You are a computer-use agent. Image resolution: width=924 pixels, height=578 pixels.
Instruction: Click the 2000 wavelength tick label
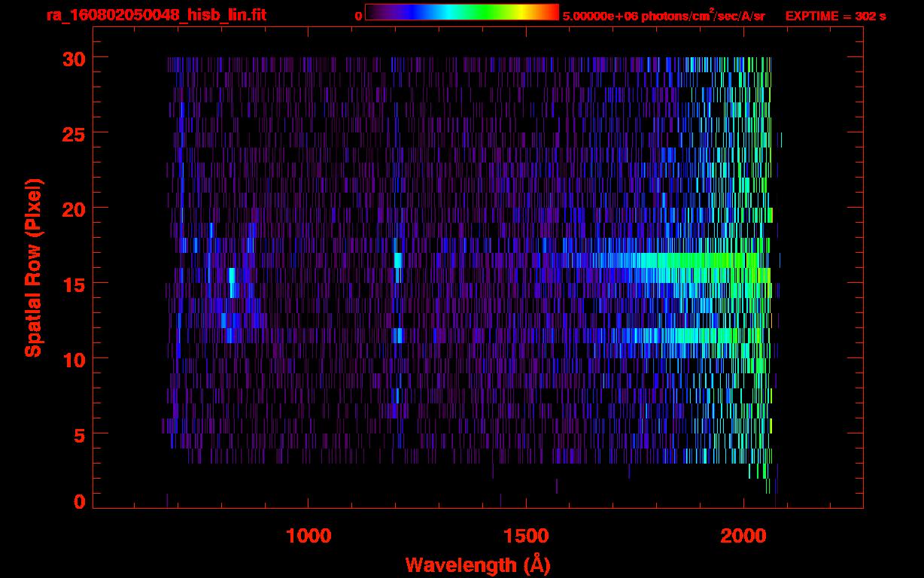tap(743, 536)
